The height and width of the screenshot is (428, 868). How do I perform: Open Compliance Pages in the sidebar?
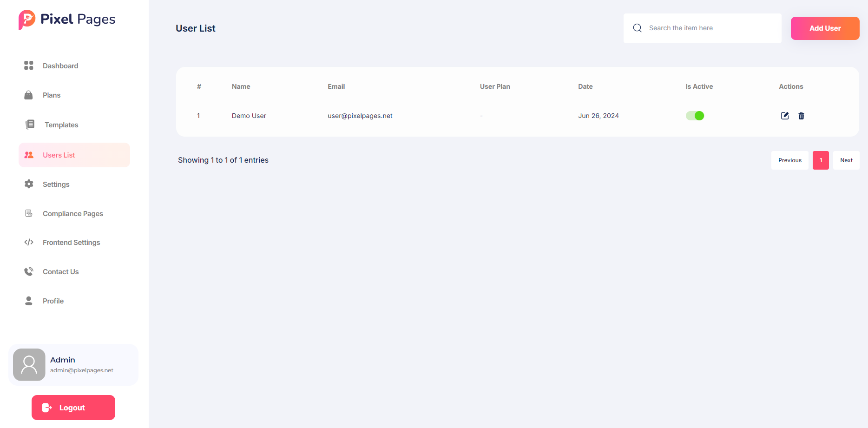(x=74, y=213)
